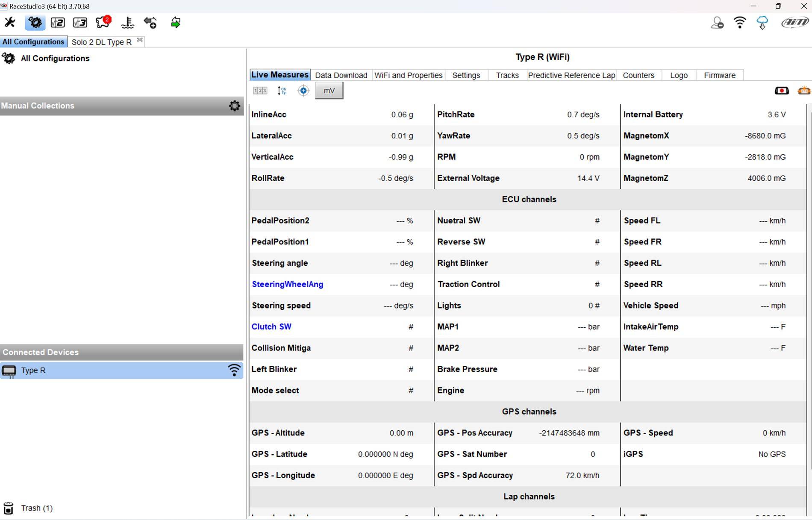Select the Live Measures tab
This screenshot has height=520, width=812.
pyautogui.click(x=280, y=75)
